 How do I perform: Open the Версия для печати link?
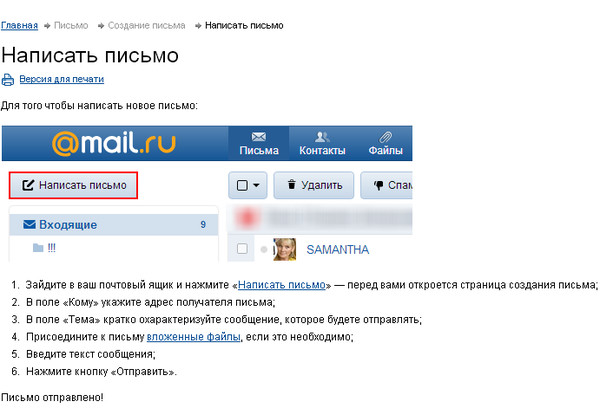coord(62,79)
